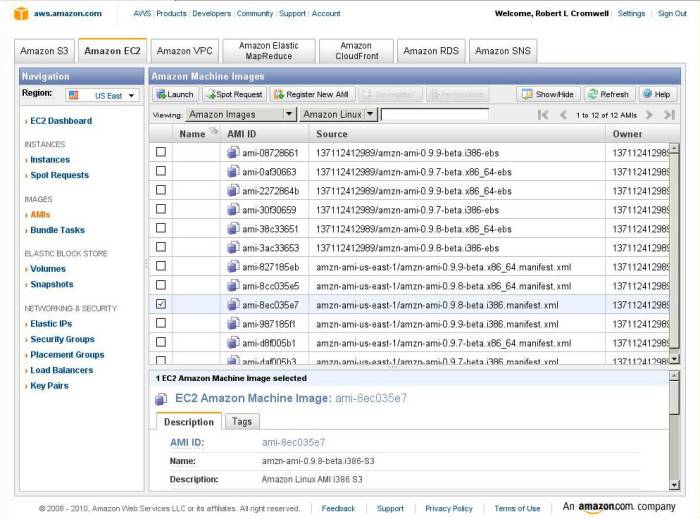Click the AMI filter search field
The width and height of the screenshot is (700, 519).
(x=435, y=114)
